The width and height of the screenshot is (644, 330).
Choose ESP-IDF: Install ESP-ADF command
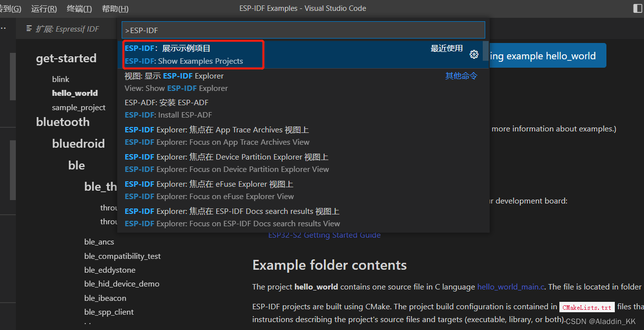coord(300,109)
